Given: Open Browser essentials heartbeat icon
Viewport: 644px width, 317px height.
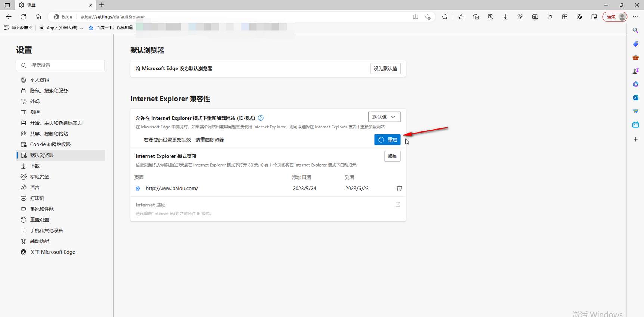Looking at the screenshot, I should (520, 17).
